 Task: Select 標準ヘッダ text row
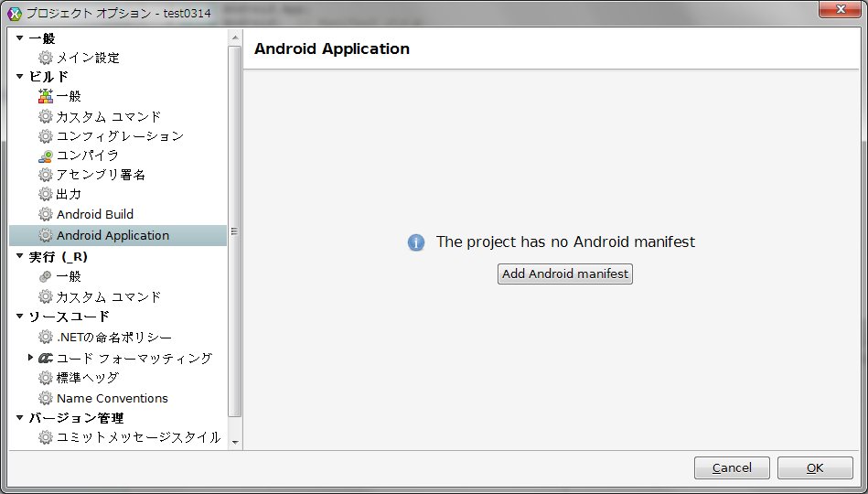pyautogui.click(x=88, y=378)
